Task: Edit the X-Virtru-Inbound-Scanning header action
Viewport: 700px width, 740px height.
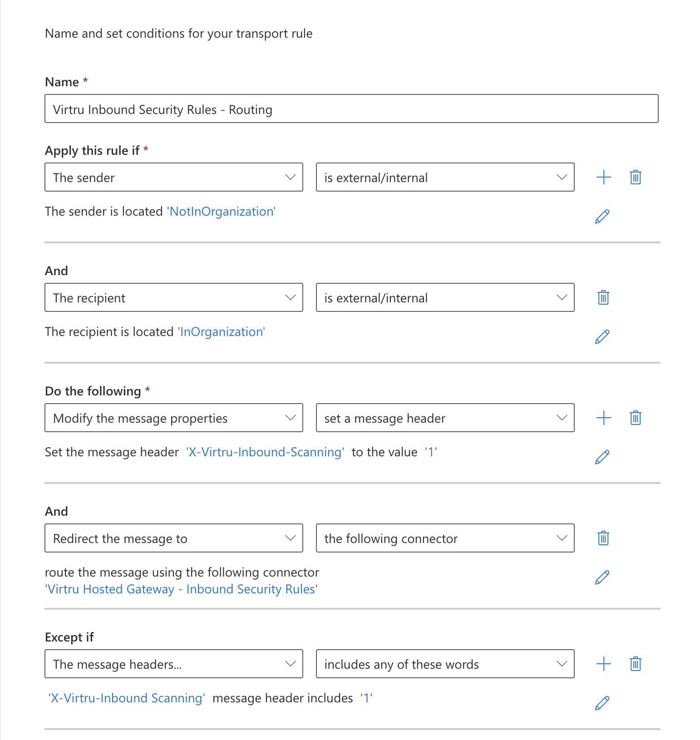Action: [x=602, y=457]
